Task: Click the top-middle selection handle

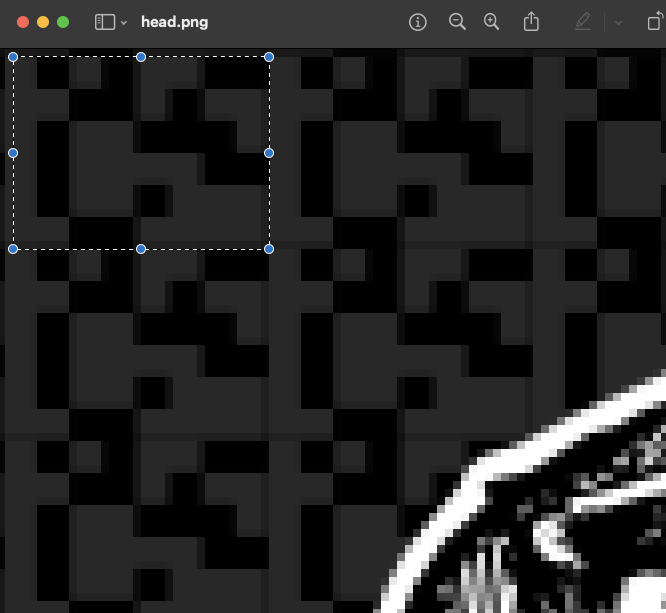Action: tap(141, 57)
